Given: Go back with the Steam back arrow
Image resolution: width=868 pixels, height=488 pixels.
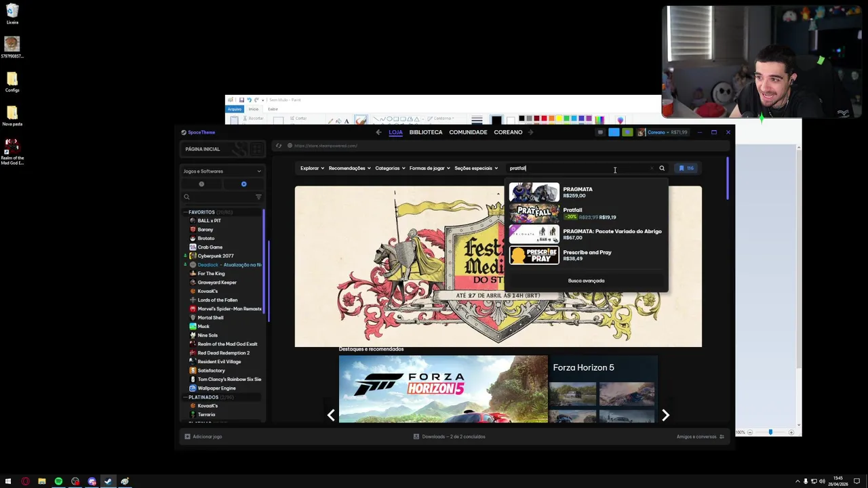Looking at the screenshot, I should tap(378, 132).
